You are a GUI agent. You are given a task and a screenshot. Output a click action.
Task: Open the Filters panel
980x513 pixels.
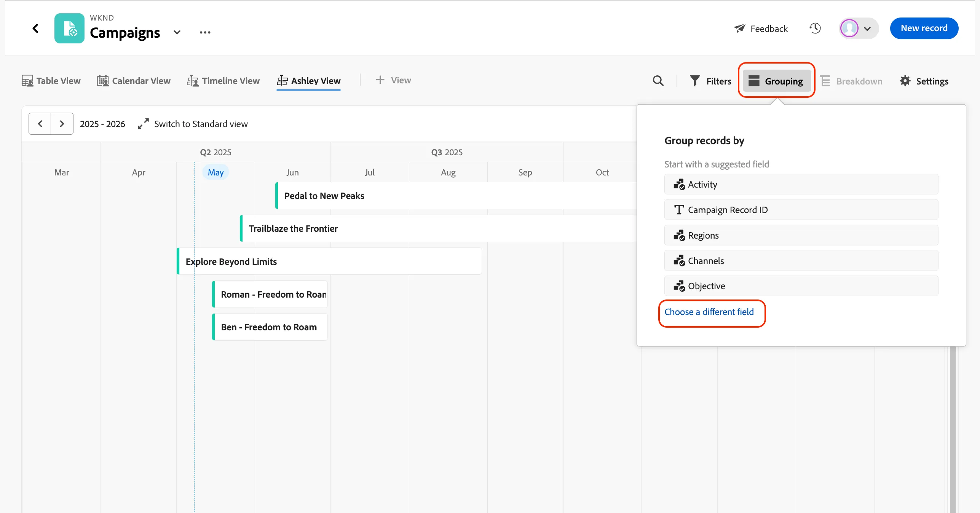tap(710, 81)
